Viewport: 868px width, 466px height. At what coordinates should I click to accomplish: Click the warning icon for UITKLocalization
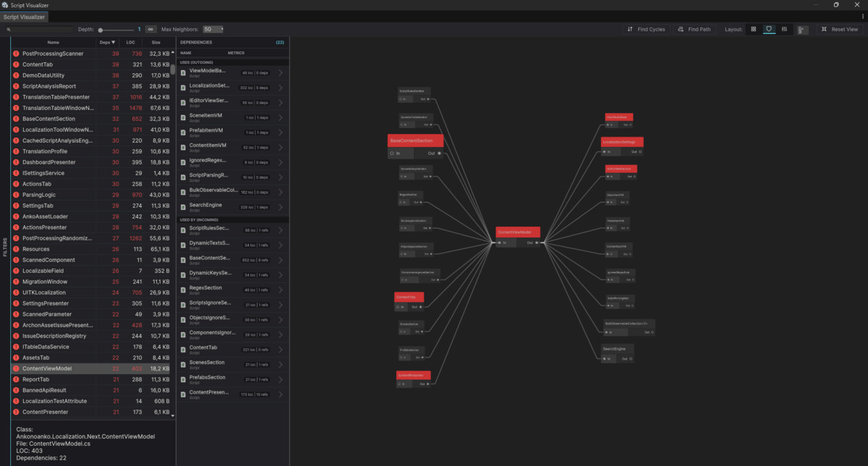tap(16, 292)
